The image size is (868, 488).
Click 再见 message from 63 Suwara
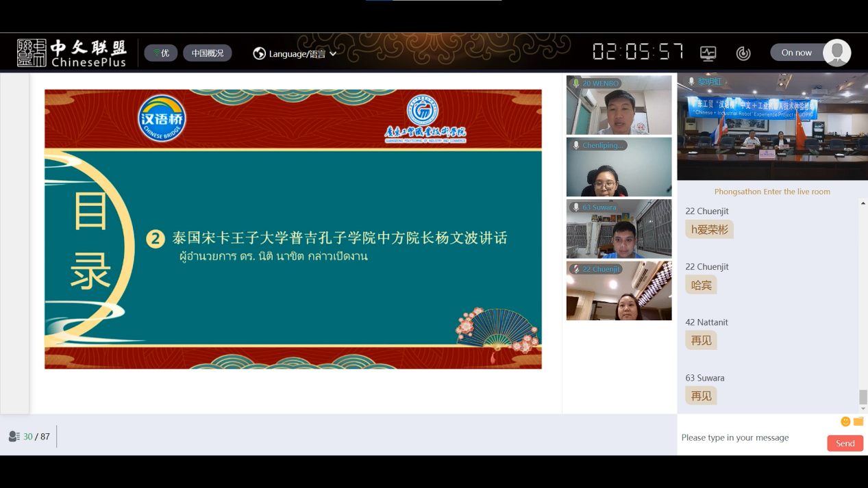tap(701, 396)
